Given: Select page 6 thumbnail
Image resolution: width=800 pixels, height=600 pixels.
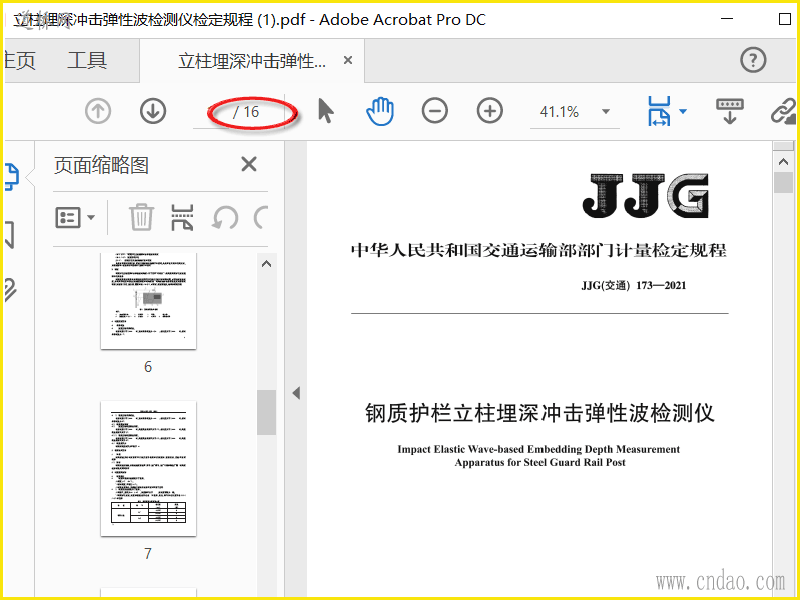Looking at the screenshot, I should pos(148,301).
